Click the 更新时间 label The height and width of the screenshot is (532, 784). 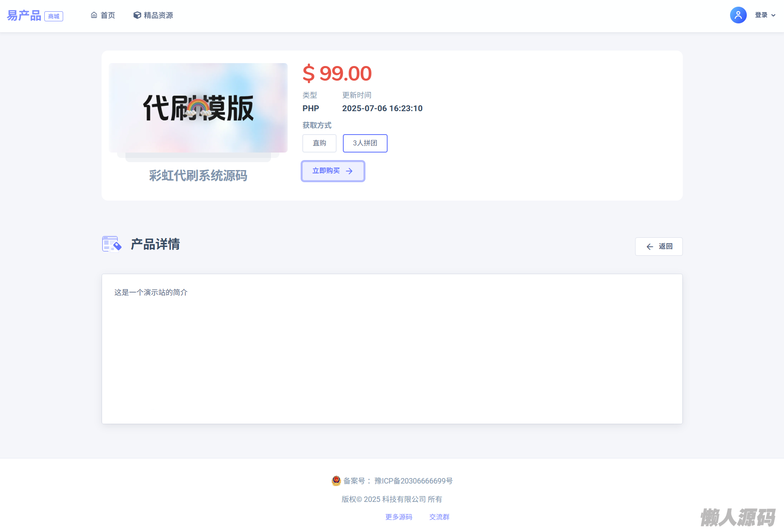coord(357,95)
